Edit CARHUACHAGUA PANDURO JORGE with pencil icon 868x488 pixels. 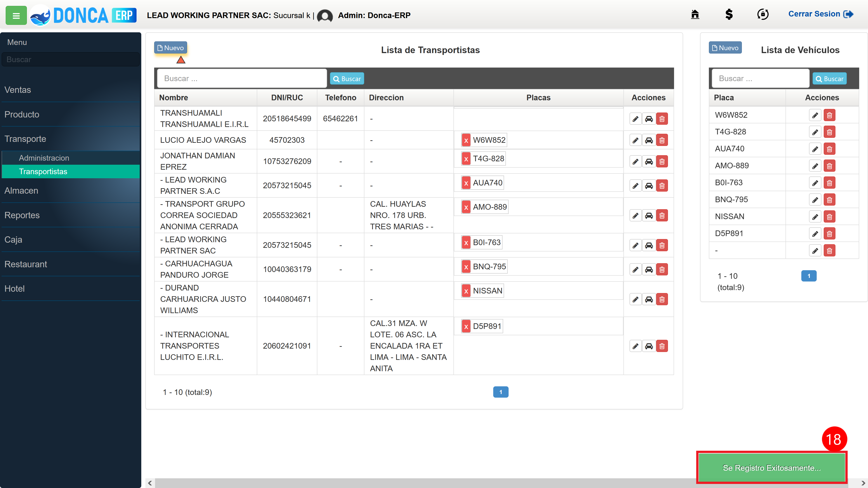(635, 269)
